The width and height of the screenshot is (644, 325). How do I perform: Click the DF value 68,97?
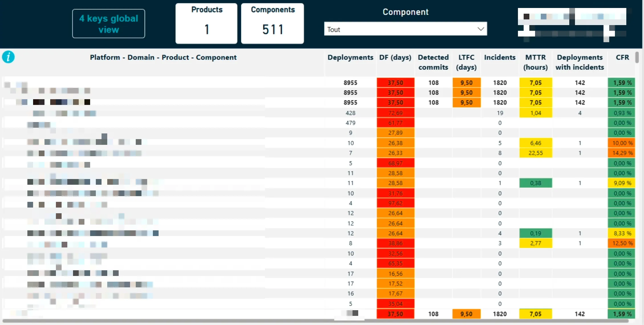(395, 163)
